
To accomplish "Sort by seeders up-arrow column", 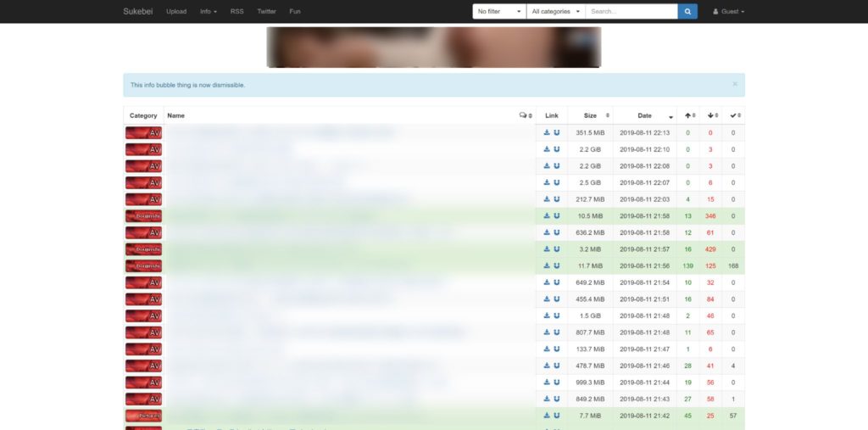I will click(x=687, y=115).
